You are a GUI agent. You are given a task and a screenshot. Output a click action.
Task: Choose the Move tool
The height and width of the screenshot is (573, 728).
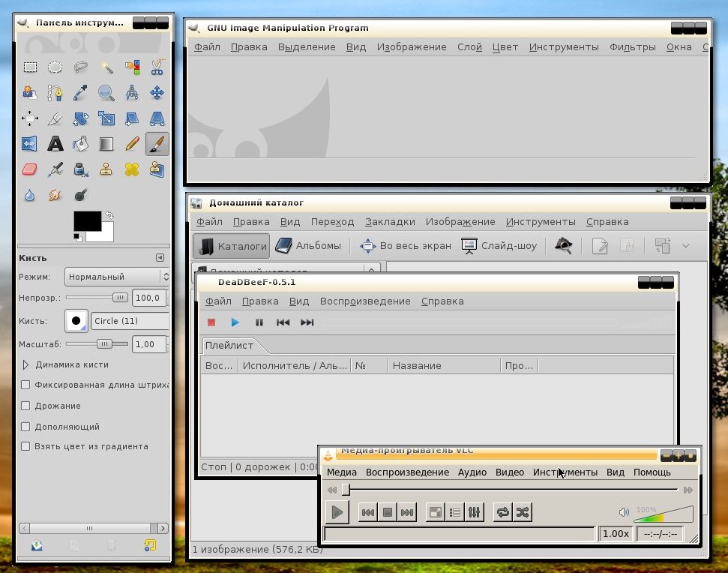(157, 93)
